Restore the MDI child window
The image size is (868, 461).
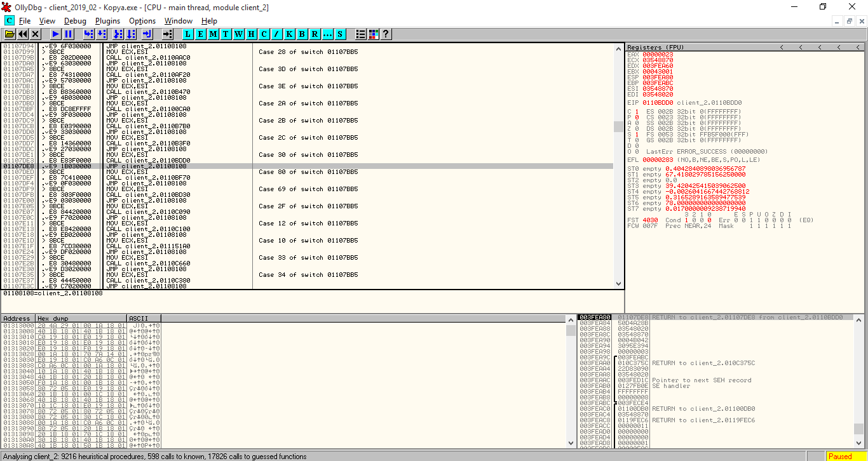click(x=850, y=21)
